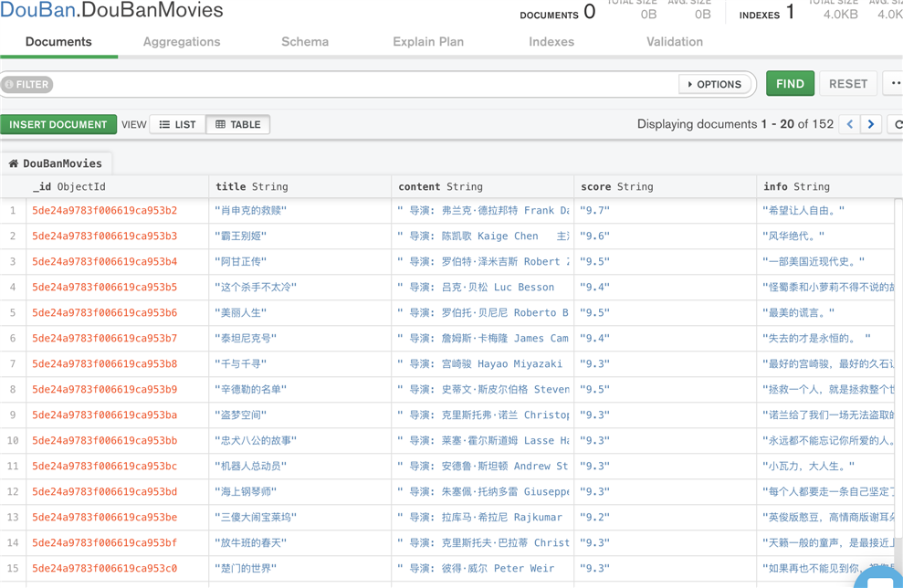Select the id cell 5de24a9783f006619ca953c0

pyautogui.click(x=117, y=568)
